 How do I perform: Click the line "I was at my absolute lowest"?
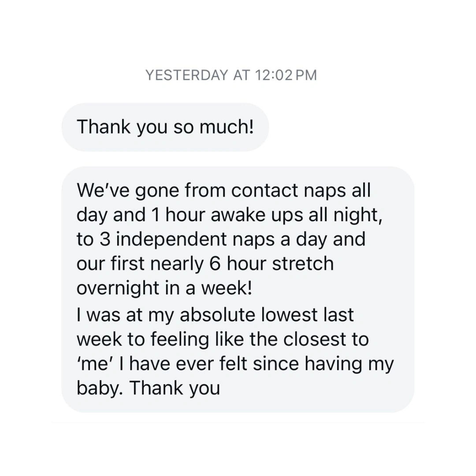pos(215,315)
